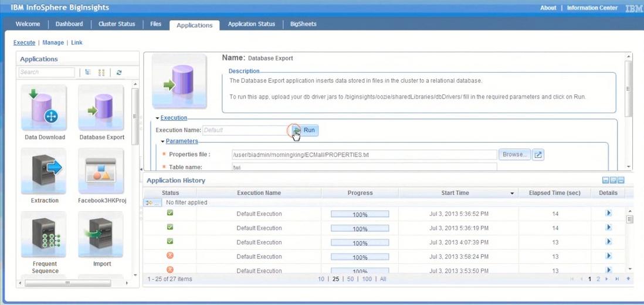Click failed status icon for 3:58:24 PM run
Image resolution: width=644 pixels, height=305 pixels.
point(170,255)
